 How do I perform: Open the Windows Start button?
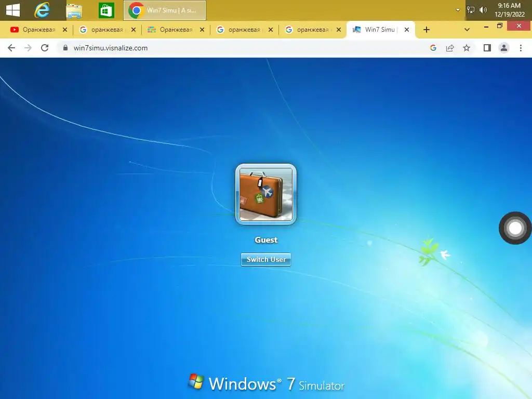tap(13, 10)
